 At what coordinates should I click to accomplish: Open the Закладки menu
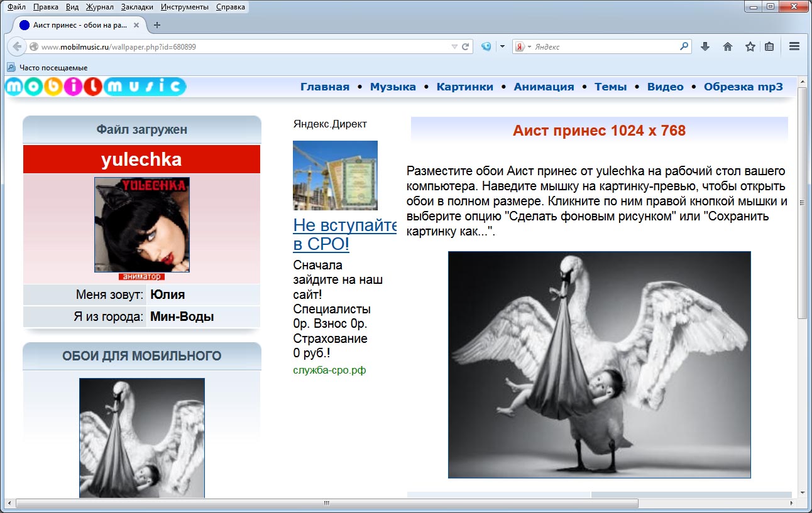(x=136, y=7)
